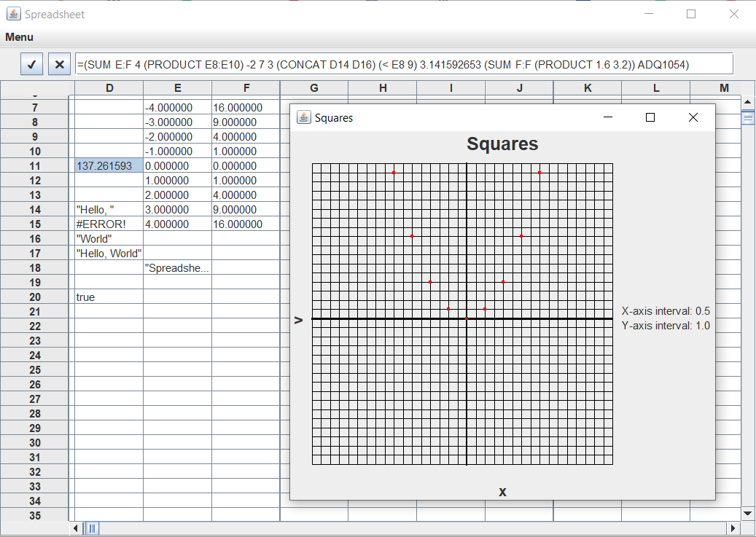Minimize the Squares chart window
The height and width of the screenshot is (537, 756).
608,117
